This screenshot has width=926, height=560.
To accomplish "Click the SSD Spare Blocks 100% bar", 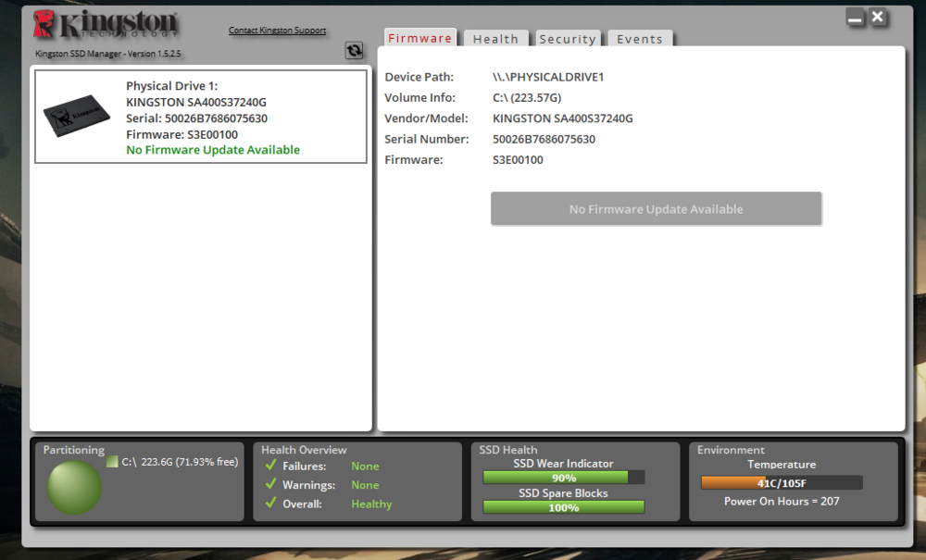I will 563,507.
